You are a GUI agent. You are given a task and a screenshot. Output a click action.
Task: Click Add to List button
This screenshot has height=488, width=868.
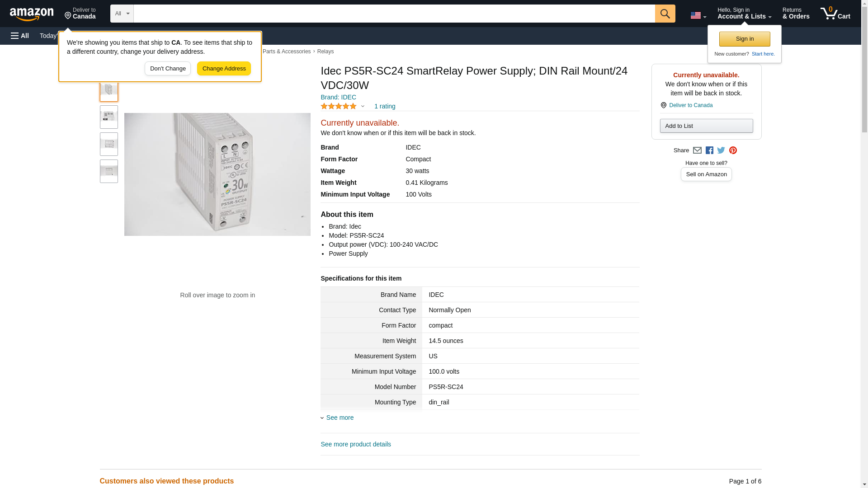[706, 126]
